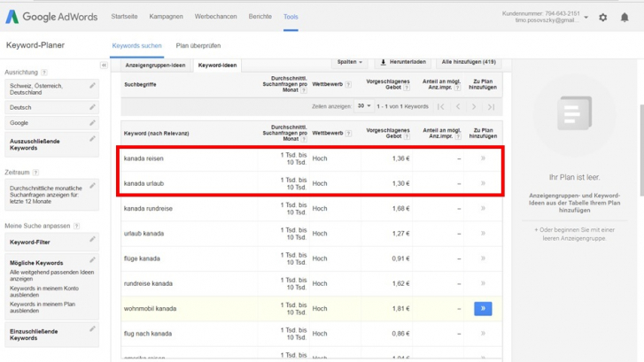Image resolution: width=644 pixels, height=362 pixels.
Task: Collapse the left sidebar panel
Action: [104, 65]
